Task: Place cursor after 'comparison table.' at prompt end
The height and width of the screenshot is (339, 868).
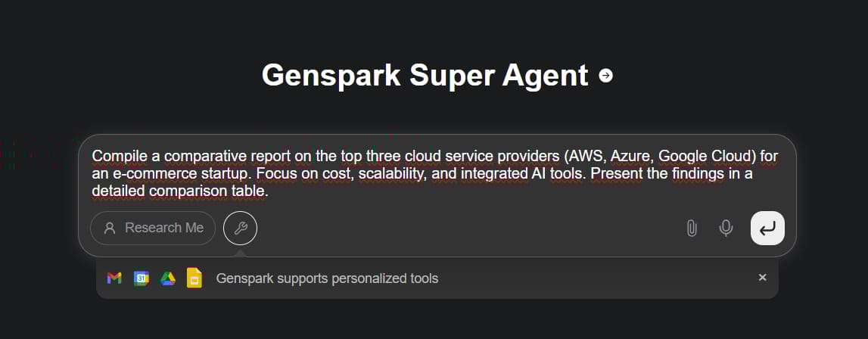Action: [269, 192]
